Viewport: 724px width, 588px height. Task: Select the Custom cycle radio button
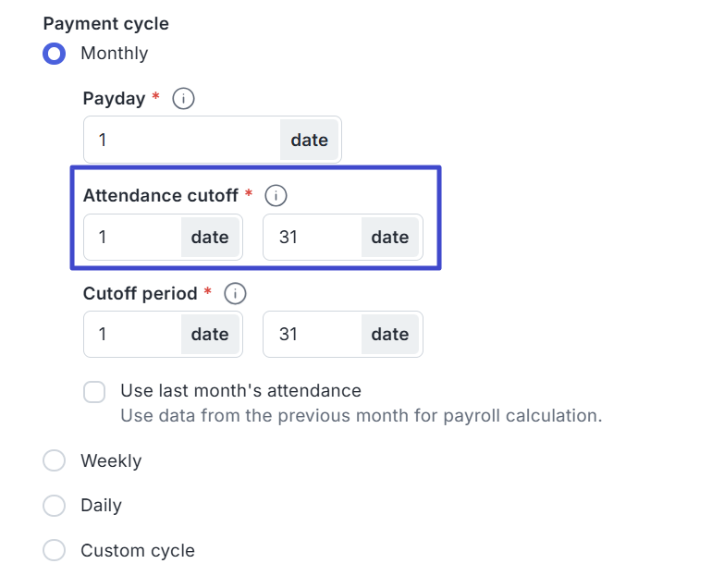(x=55, y=550)
